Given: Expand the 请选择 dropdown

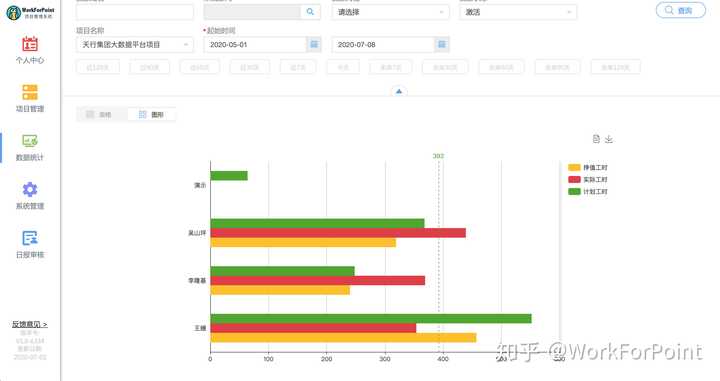Looking at the screenshot, I should 390,12.
